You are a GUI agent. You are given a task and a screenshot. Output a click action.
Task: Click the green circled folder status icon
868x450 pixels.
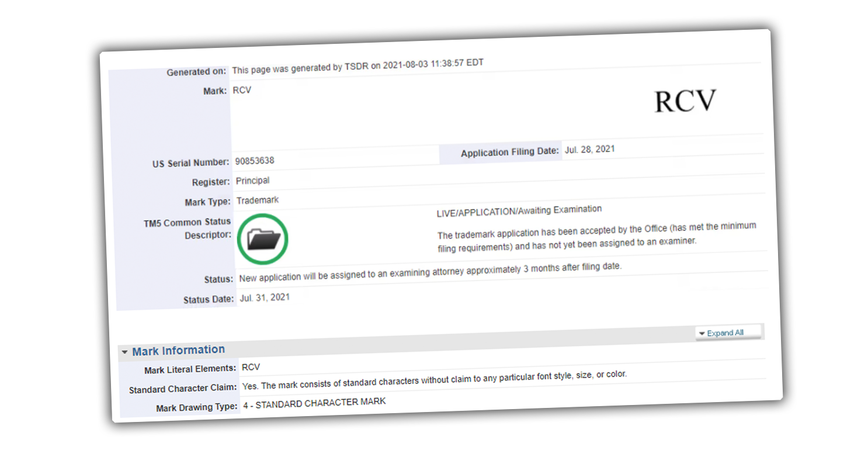click(x=263, y=238)
